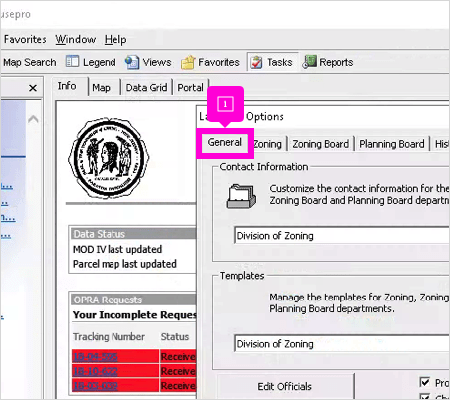Close the left side panel

click(33, 88)
